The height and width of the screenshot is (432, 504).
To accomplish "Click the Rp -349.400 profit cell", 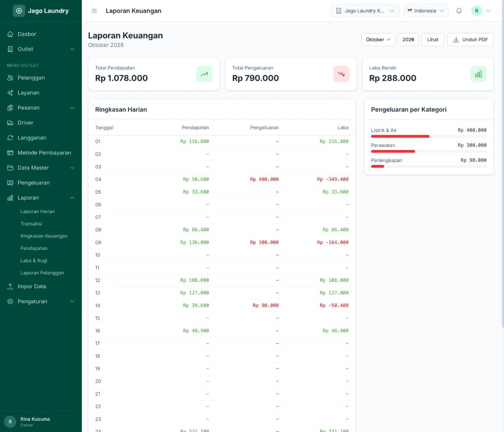I will click(333, 179).
